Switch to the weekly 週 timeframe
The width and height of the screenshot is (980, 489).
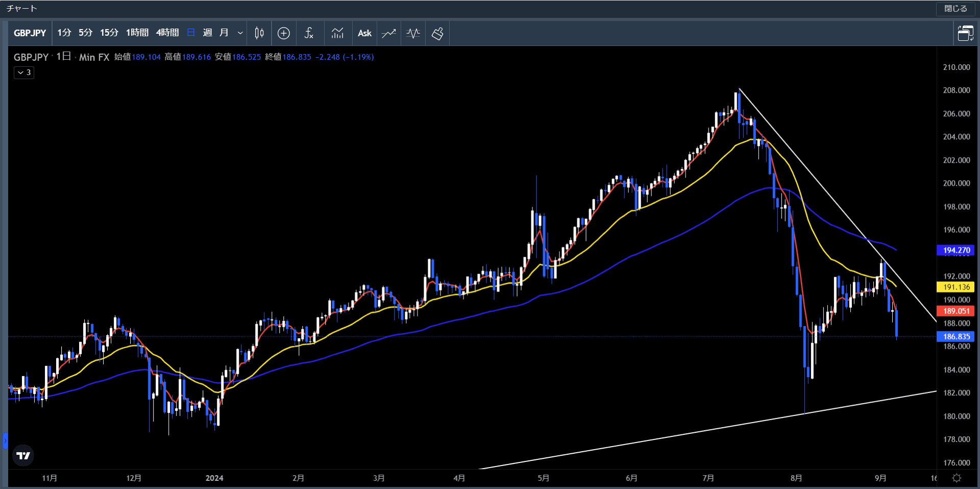(207, 33)
